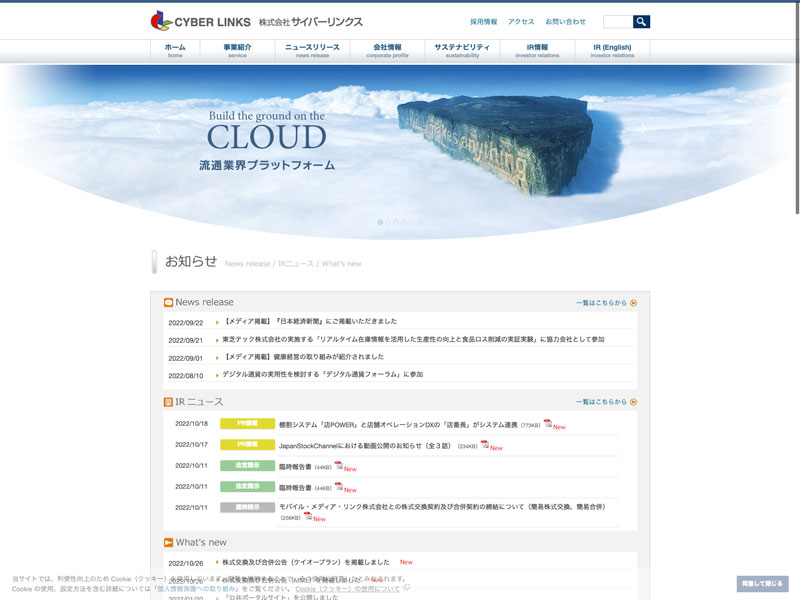Click the search magnifier icon

(x=641, y=21)
